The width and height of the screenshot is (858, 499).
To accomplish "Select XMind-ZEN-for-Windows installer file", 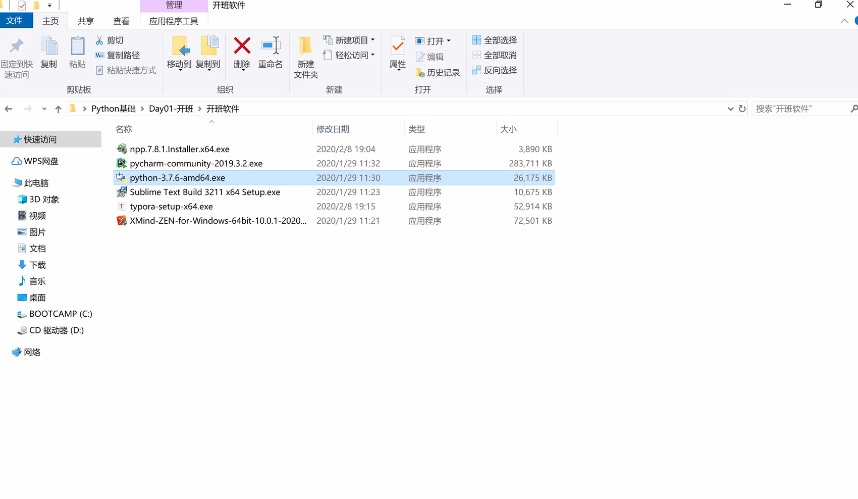I will click(x=334, y=221).
